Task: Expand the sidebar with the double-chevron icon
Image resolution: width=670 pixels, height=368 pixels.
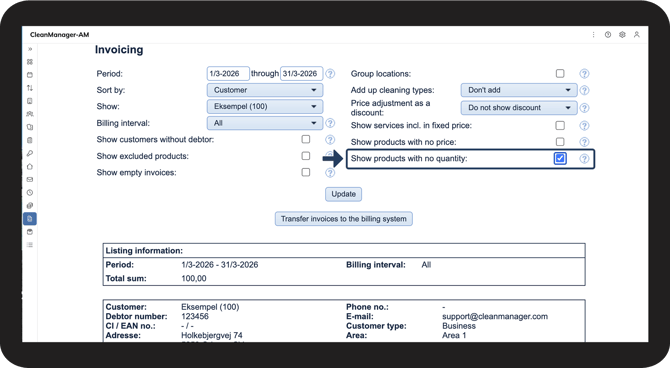Action: (x=30, y=49)
